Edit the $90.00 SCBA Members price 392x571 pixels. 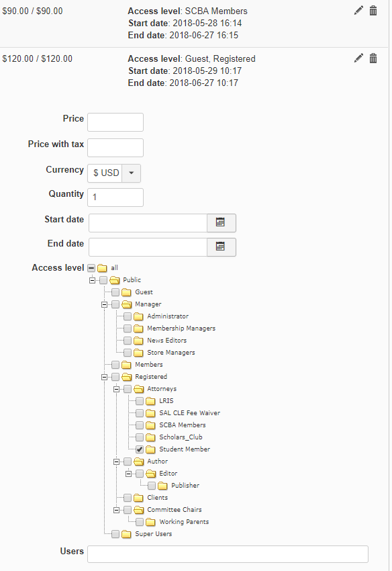pyautogui.click(x=358, y=11)
